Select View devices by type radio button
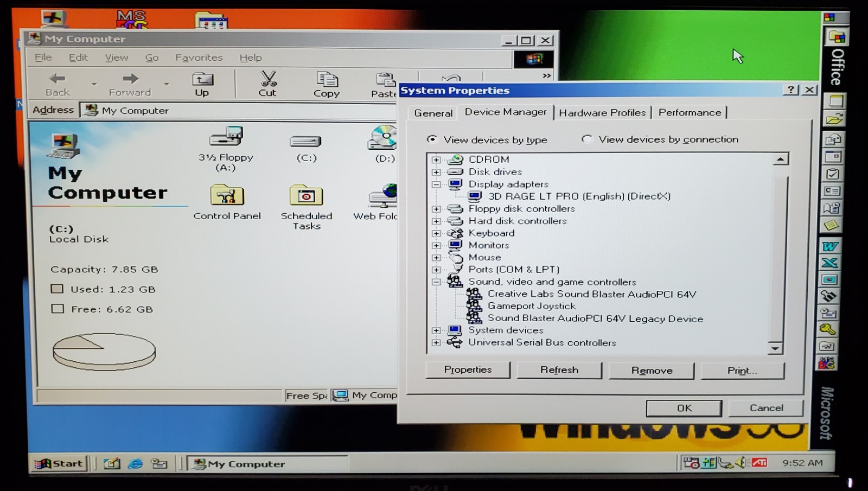Screen dimensions: 868x491 point(432,139)
